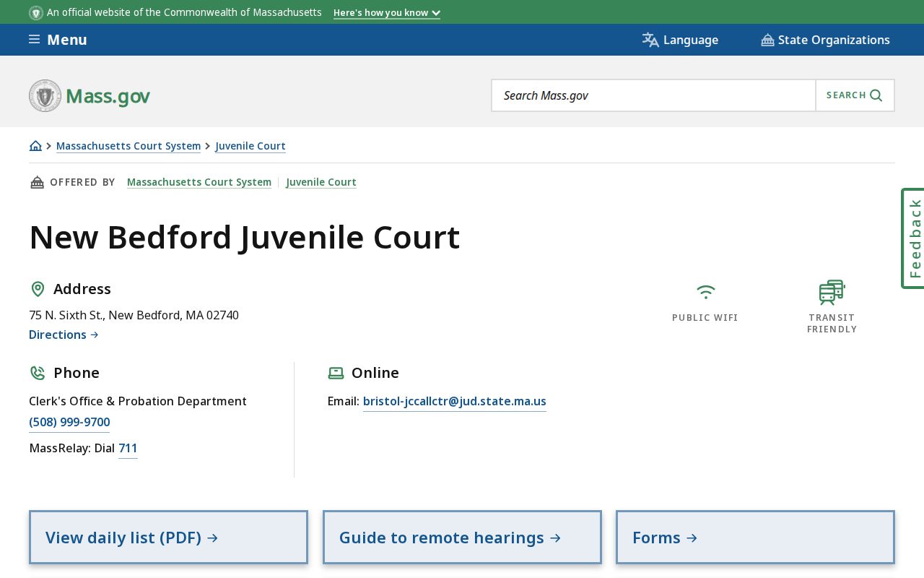The width and height of the screenshot is (924, 578).
Task: Click the Massachusetts state seal icon in top banner
Action: [36, 13]
